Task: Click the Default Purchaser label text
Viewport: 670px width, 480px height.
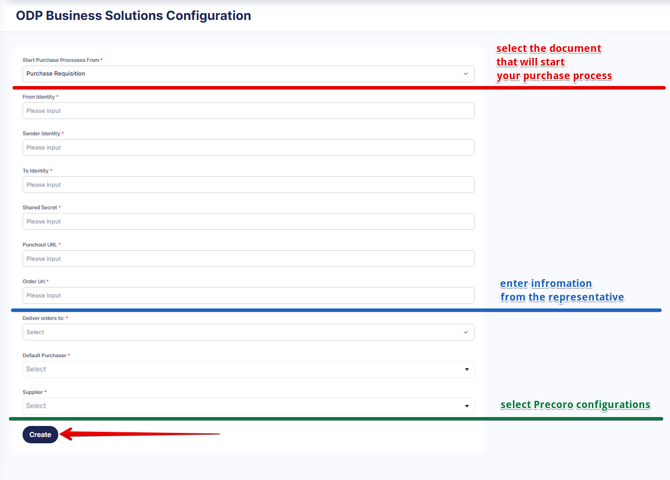Action: [44, 355]
